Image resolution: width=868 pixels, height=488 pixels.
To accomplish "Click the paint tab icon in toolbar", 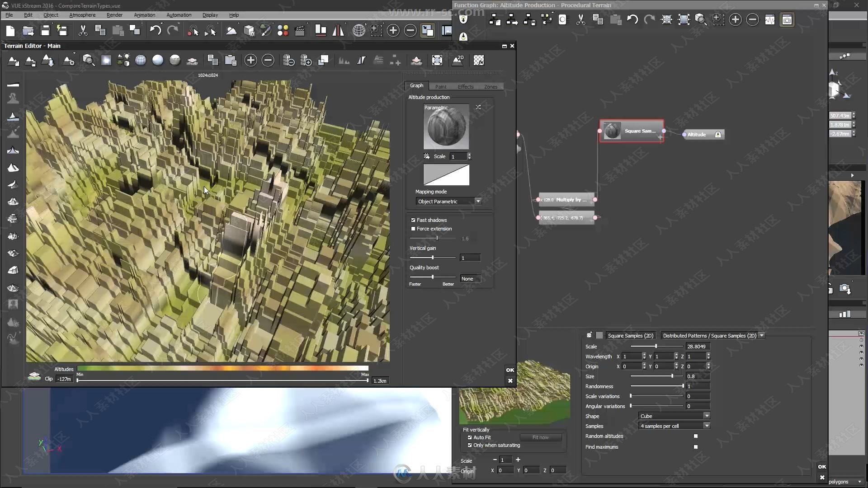I will click(x=441, y=86).
